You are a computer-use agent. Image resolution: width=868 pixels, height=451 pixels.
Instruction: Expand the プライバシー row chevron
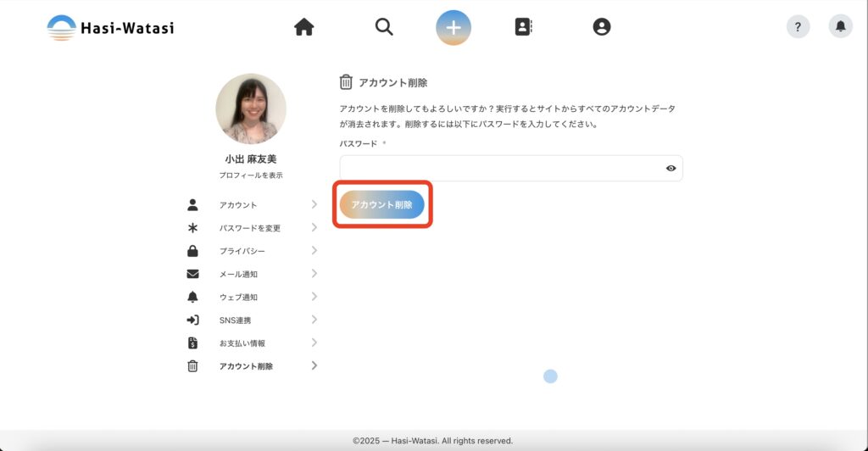coord(314,251)
